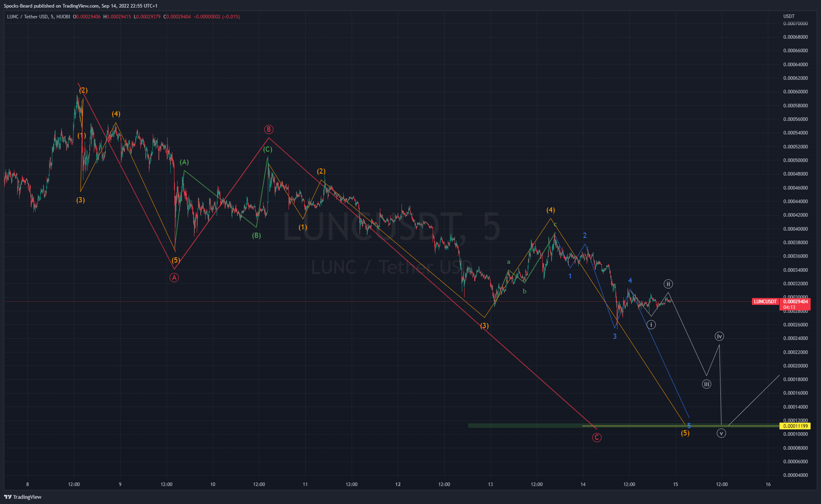Click date 16 on the time axis
The width and height of the screenshot is (821, 504).
[768, 484]
